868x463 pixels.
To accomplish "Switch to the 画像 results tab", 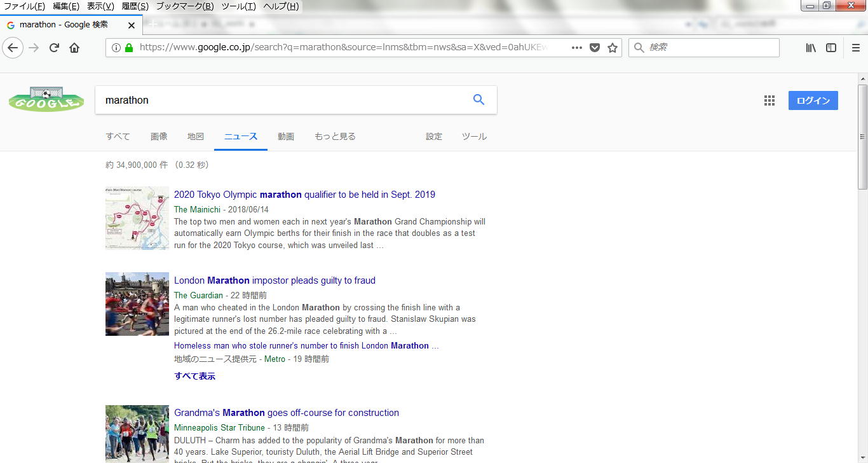I will [x=159, y=136].
